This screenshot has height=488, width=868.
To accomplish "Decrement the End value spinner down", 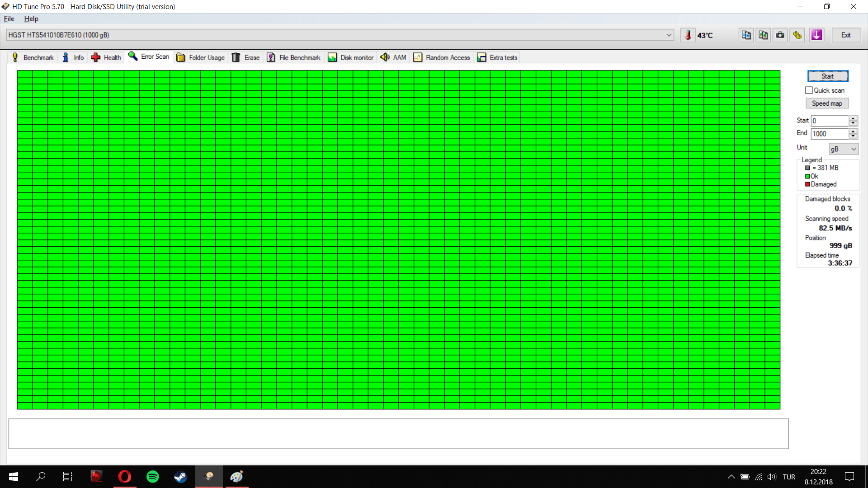I will 853,136.
